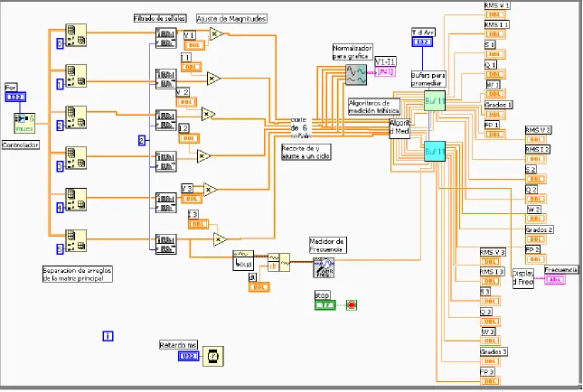Image resolution: width=583 pixels, height=392 pixels.
Task: Click the FP 2 DBL indicator
Action: [536, 259]
